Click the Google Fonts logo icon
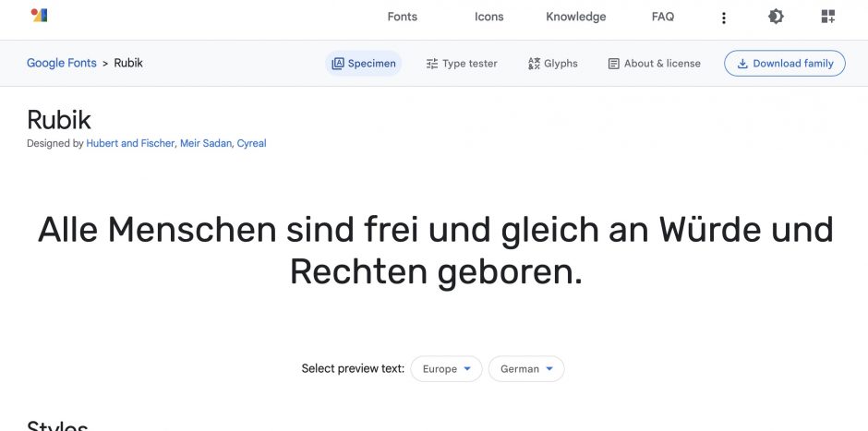868x431 pixels. point(40,16)
